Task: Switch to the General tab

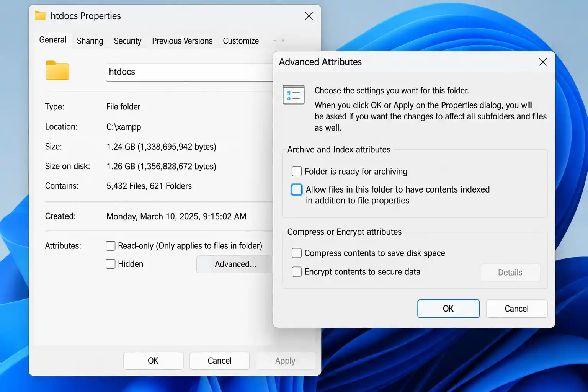Action: (53, 40)
